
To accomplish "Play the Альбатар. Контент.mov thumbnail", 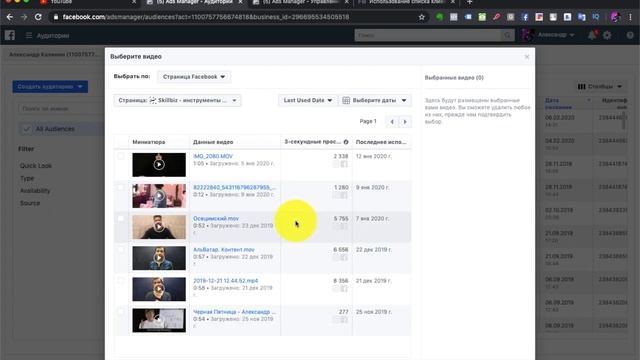I will pyautogui.click(x=159, y=258).
